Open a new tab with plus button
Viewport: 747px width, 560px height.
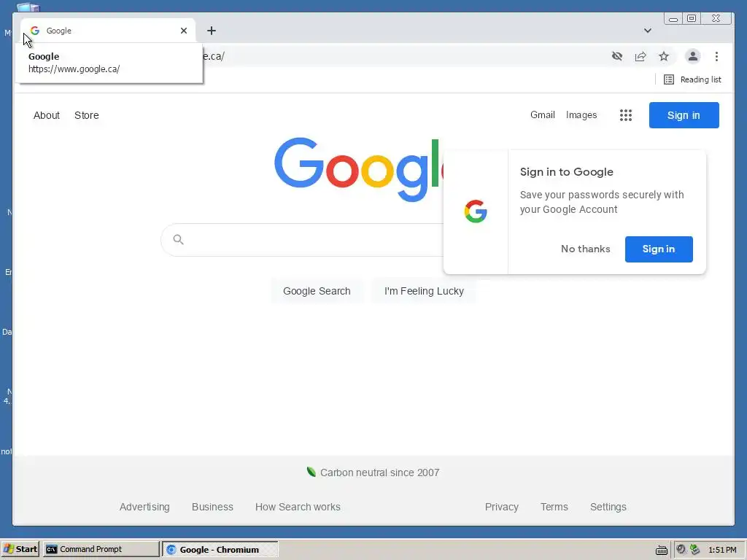pyautogui.click(x=212, y=31)
